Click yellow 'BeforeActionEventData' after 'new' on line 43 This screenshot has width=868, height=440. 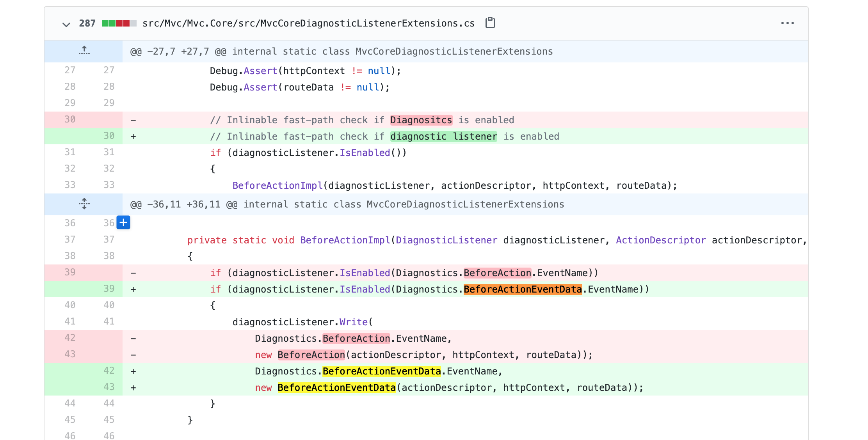click(336, 387)
